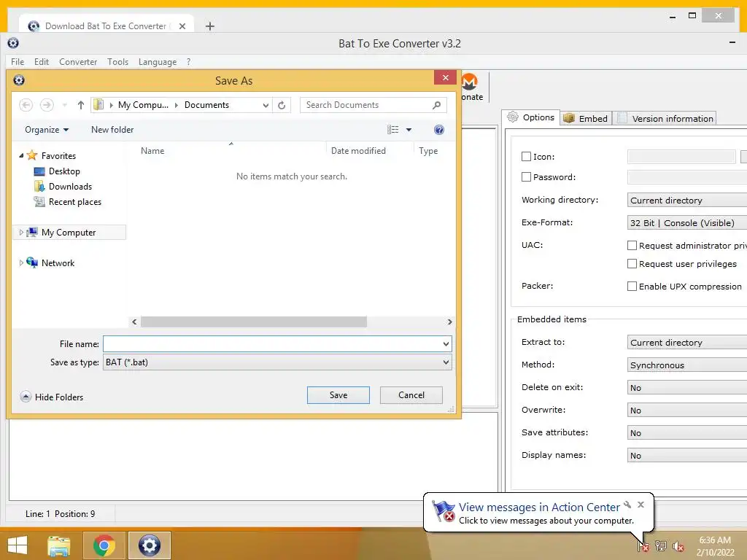The width and height of the screenshot is (747, 560).
Task: Check Request administrator privileges
Action: pos(632,245)
